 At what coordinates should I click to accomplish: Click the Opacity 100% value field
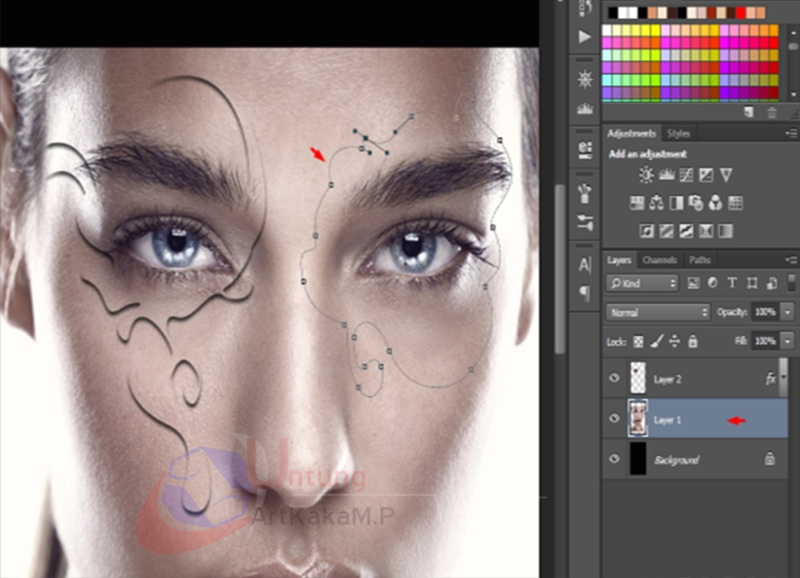point(766,312)
